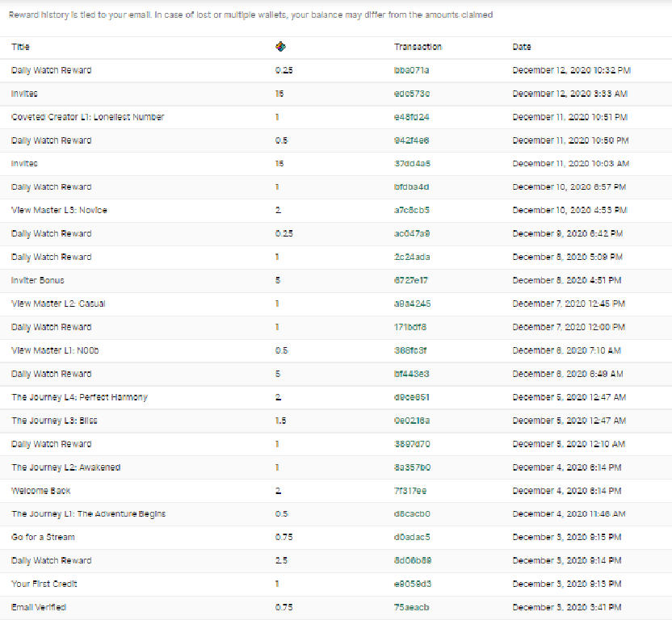The width and height of the screenshot is (672, 620).
Task: Select the Your First Credit row
Action: tap(336, 584)
